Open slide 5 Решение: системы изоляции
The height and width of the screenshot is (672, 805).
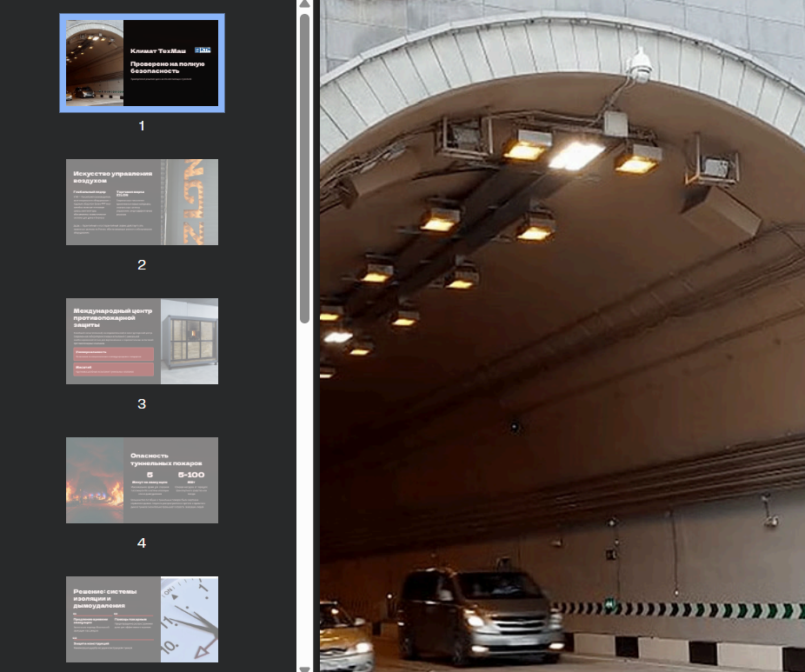(142, 618)
